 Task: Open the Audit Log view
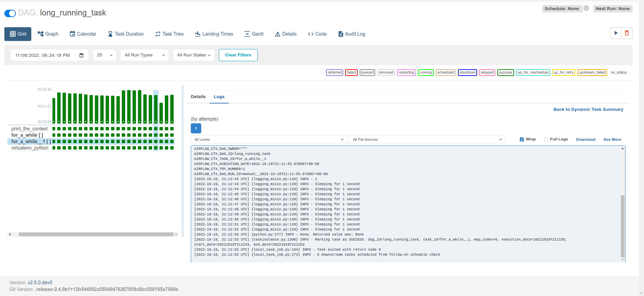coord(352,34)
